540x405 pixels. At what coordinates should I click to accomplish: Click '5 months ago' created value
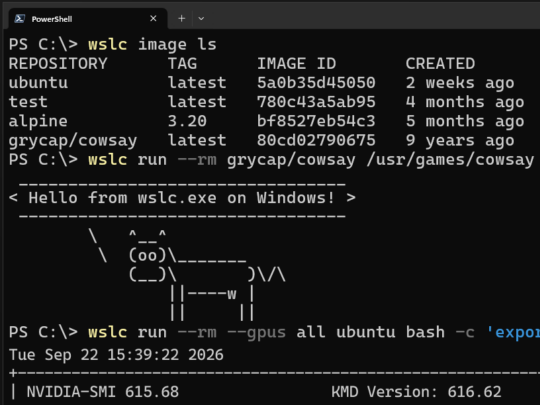465,121
